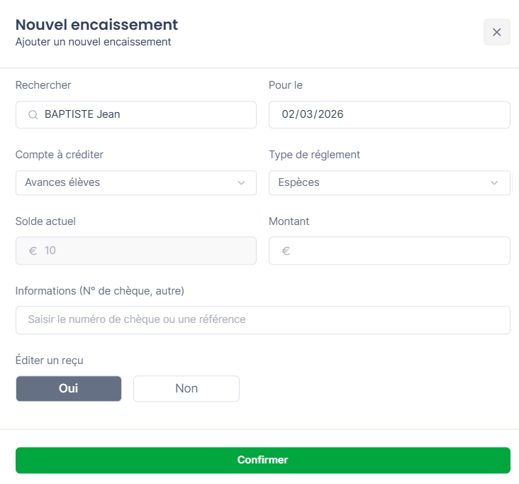Click the euro icon in Montant field
519x484 pixels.
(x=286, y=251)
